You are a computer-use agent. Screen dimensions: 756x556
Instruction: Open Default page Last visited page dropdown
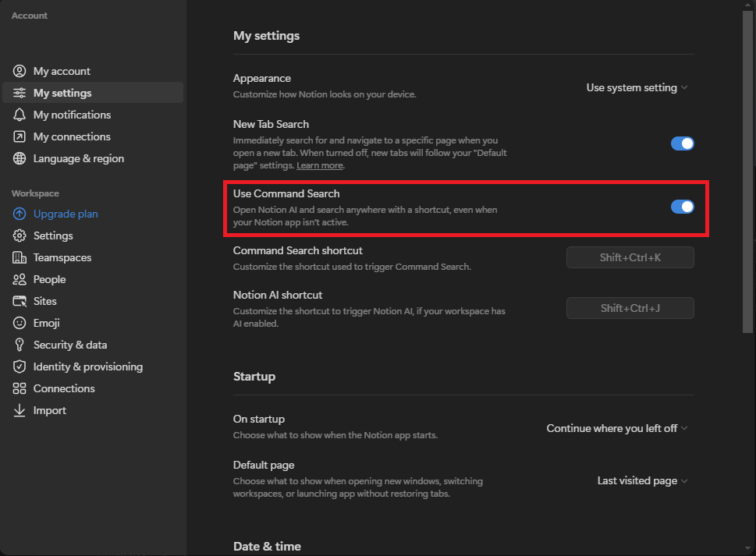click(x=642, y=481)
